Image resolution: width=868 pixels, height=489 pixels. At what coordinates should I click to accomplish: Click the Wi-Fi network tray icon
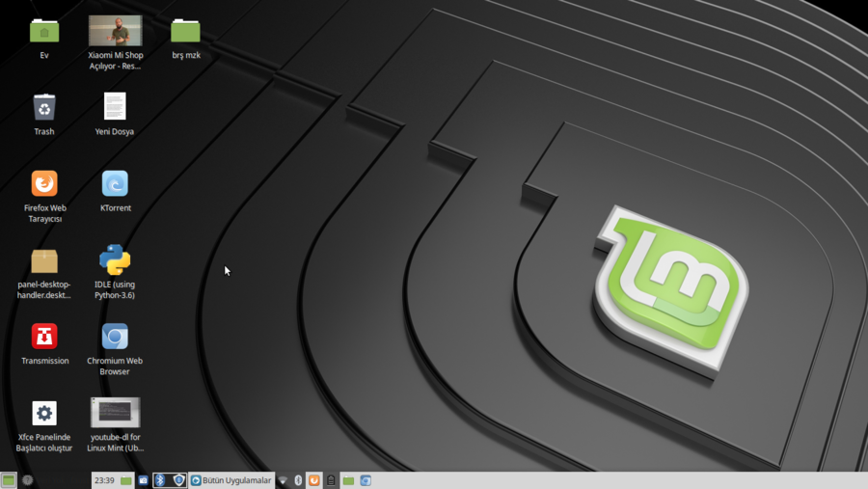coord(283,480)
